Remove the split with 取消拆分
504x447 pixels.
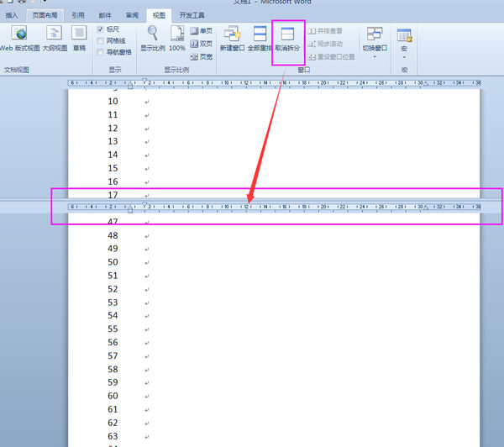[287, 39]
